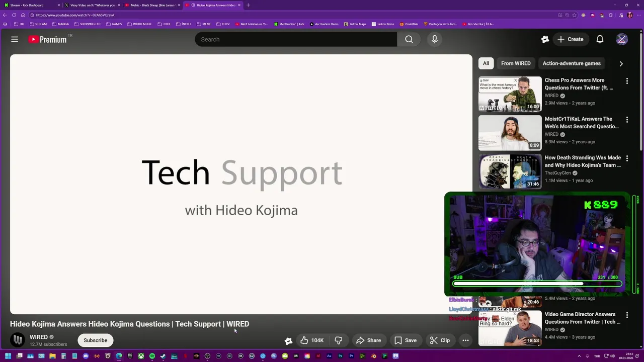Switch to Stream - Kick Dashboard tab
This screenshot has height=362, width=644.
pyautogui.click(x=31, y=5)
